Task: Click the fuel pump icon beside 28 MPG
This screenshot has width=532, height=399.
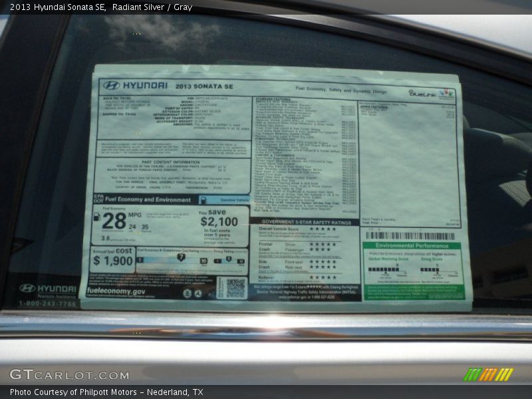Action: point(97,217)
